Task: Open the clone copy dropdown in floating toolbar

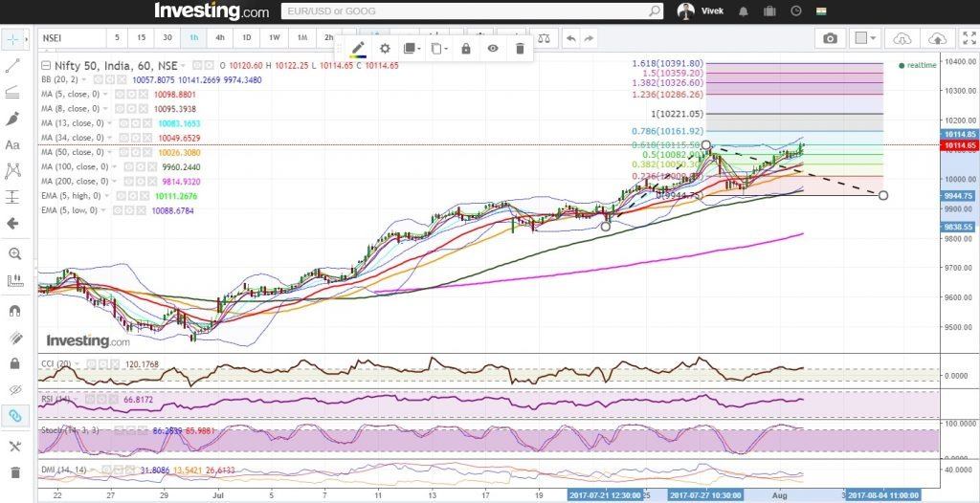Action: coord(439,49)
